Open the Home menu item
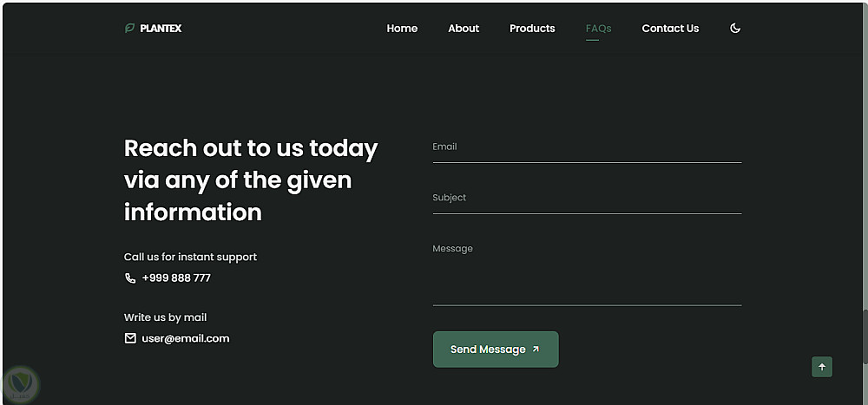The width and height of the screenshot is (868, 405). click(x=402, y=29)
